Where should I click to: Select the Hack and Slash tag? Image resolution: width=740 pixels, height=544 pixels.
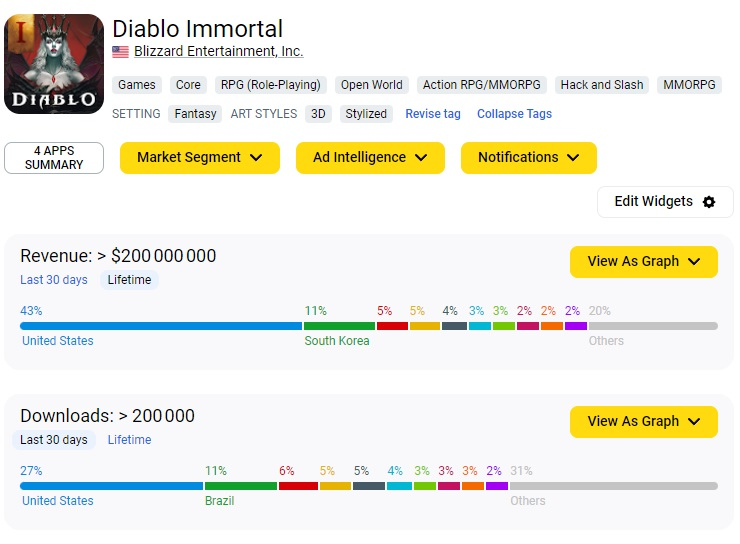coord(602,85)
